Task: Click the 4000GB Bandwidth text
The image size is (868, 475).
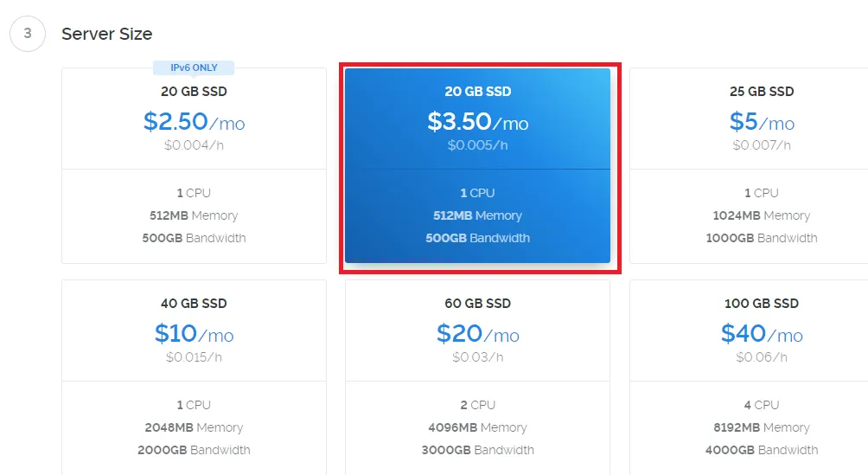Action: click(762, 450)
